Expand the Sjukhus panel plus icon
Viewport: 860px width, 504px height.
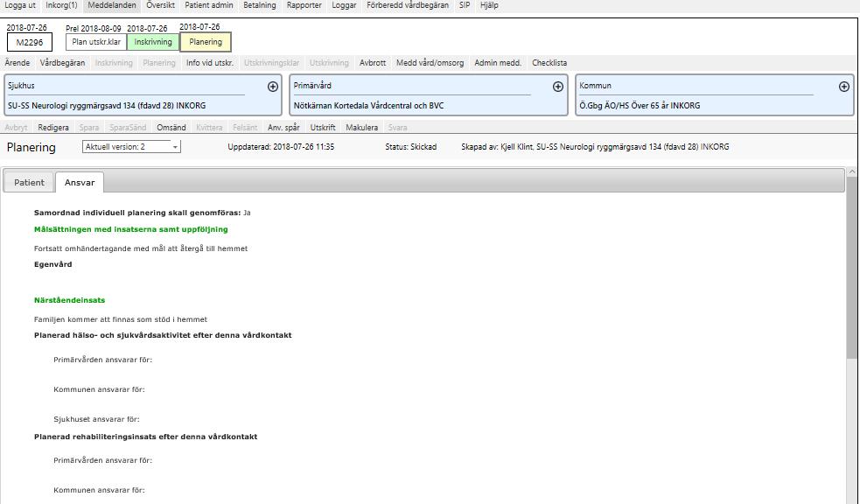click(273, 87)
